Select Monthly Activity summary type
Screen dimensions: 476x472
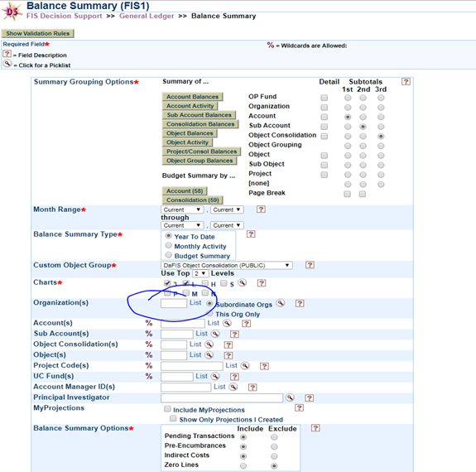pyautogui.click(x=169, y=245)
